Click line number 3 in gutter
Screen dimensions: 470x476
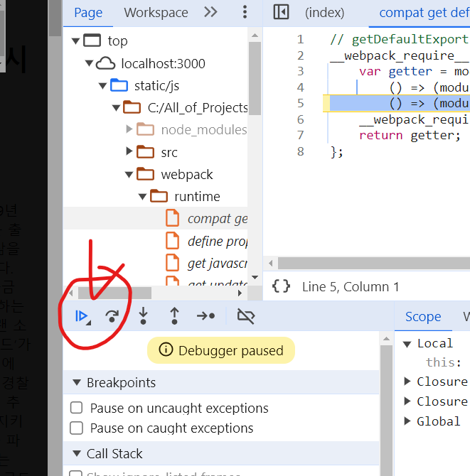[x=300, y=71]
